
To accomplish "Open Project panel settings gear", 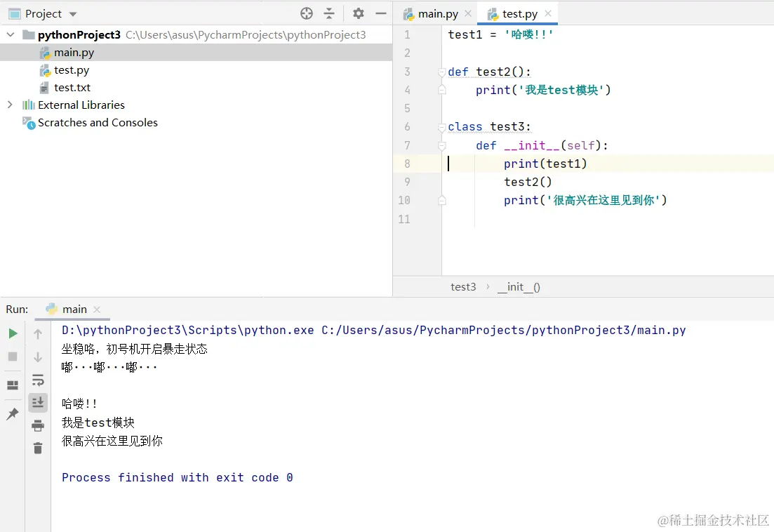I will 359,13.
